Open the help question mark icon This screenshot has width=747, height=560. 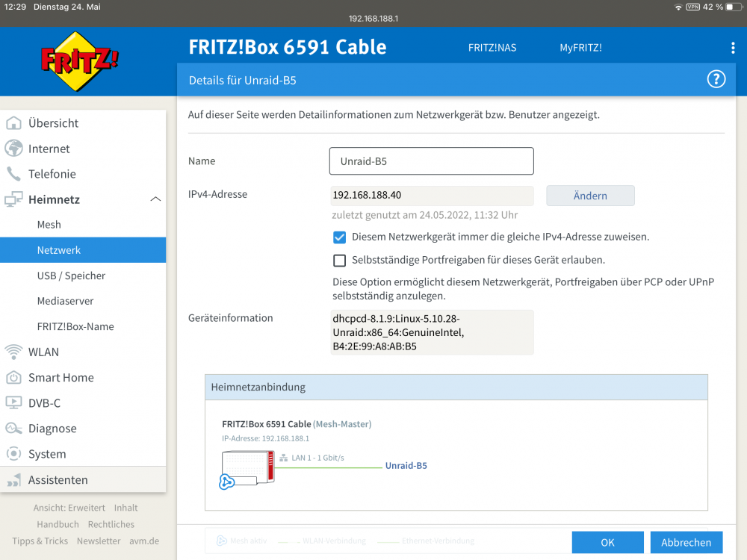716,79
